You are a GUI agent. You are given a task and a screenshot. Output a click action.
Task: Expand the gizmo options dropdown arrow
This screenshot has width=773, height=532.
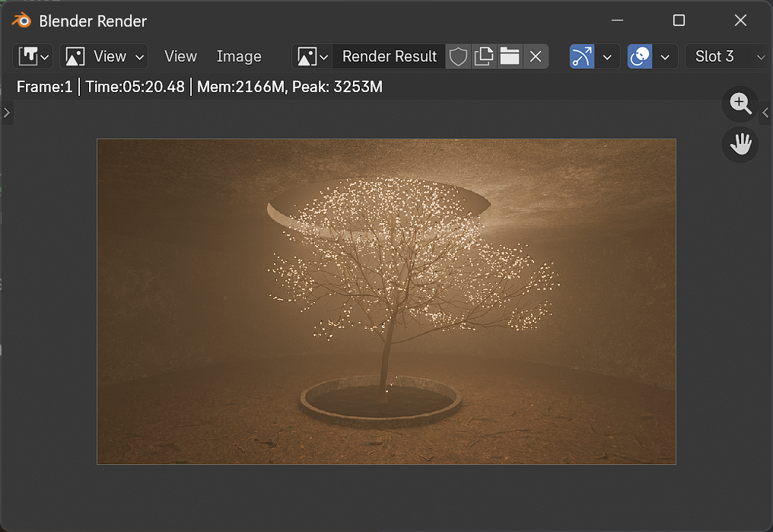[x=607, y=56]
